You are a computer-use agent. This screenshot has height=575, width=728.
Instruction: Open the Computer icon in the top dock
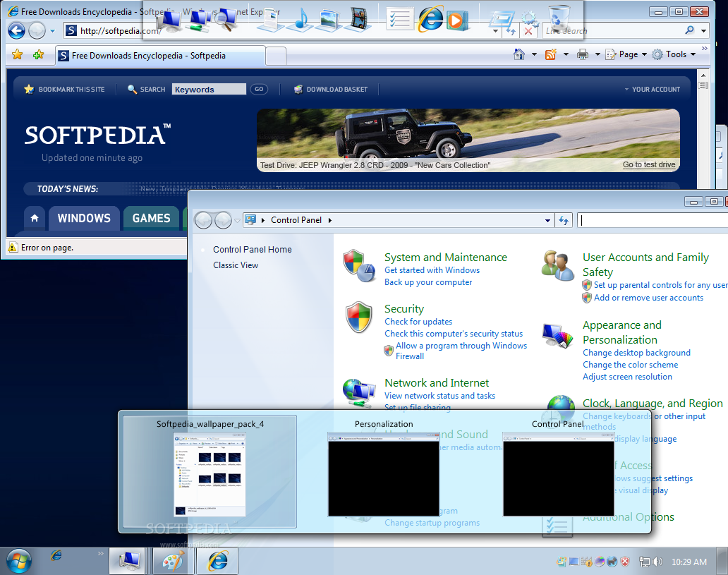pyautogui.click(x=169, y=20)
